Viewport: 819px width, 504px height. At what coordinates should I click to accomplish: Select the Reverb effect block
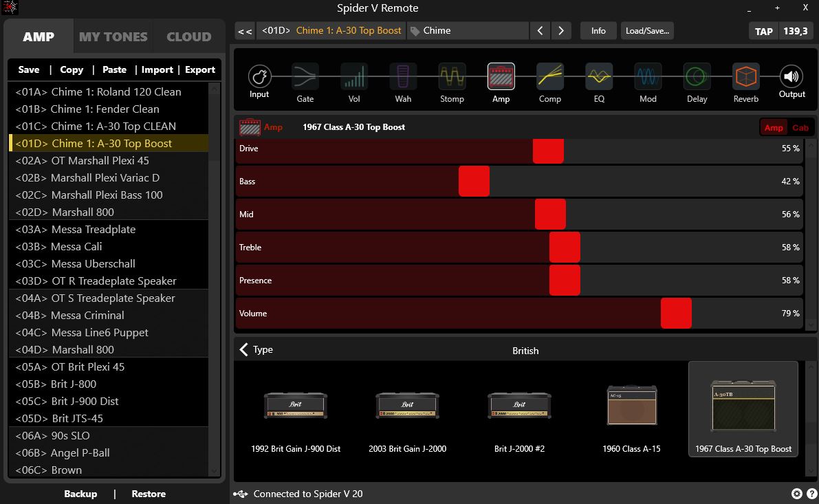(x=746, y=77)
